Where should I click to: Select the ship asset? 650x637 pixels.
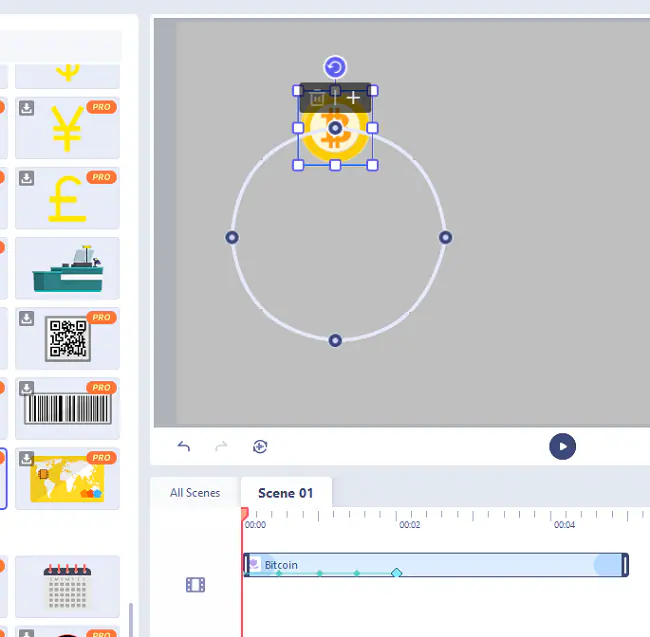point(67,268)
